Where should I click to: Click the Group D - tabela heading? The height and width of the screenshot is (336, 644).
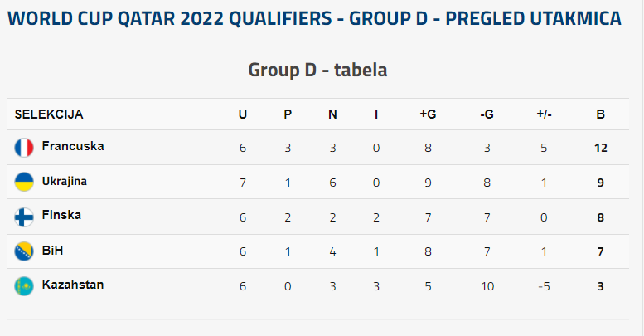[x=318, y=70]
